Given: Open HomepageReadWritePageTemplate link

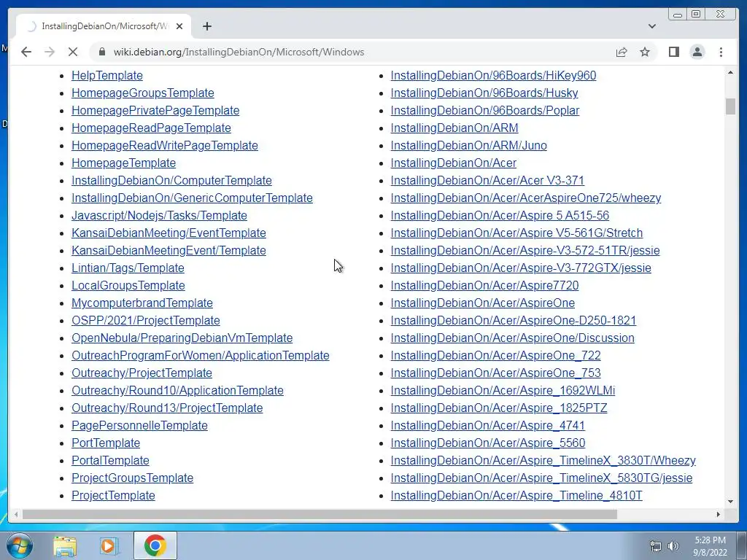Looking at the screenshot, I should click(165, 145).
